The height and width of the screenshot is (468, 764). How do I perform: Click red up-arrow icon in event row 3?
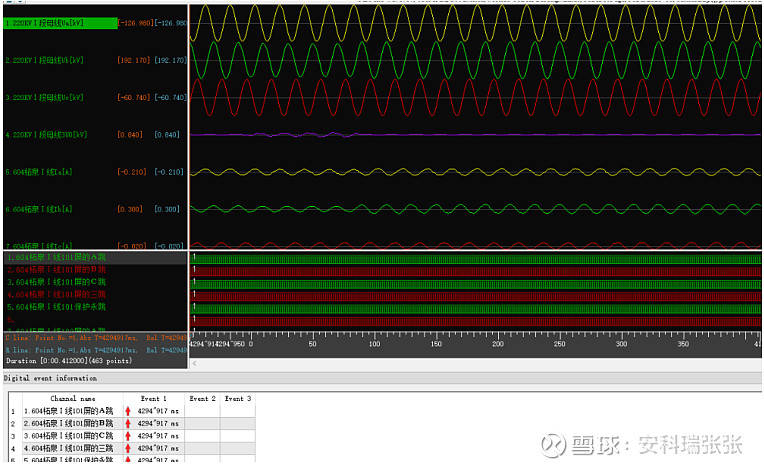point(128,437)
